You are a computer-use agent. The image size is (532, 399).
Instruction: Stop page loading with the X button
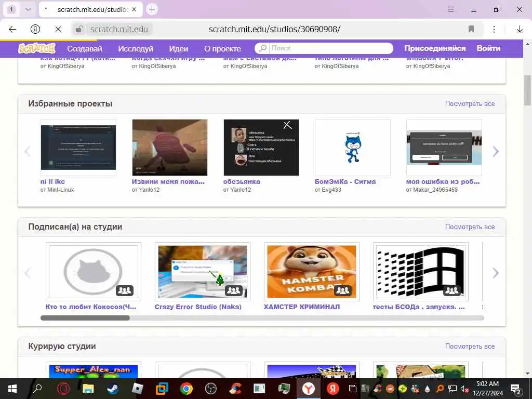(x=58, y=29)
